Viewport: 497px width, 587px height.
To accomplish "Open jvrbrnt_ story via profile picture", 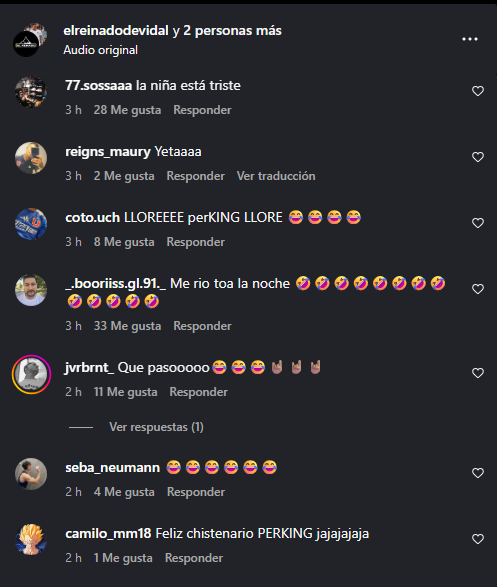I will click(x=31, y=374).
